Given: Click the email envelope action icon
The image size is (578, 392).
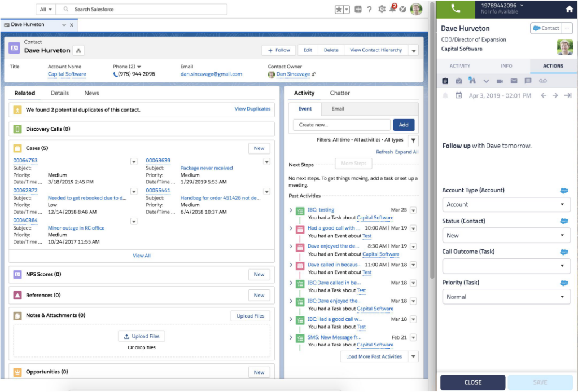Looking at the screenshot, I should (514, 81).
